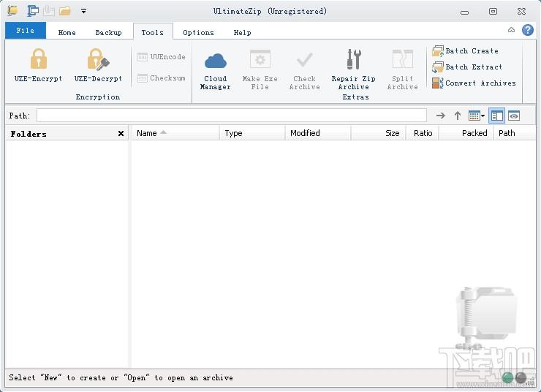Open the quick access toolbar dropdown arrow
Image resolution: width=541 pixels, height=392 pixels.
[83, 11]
